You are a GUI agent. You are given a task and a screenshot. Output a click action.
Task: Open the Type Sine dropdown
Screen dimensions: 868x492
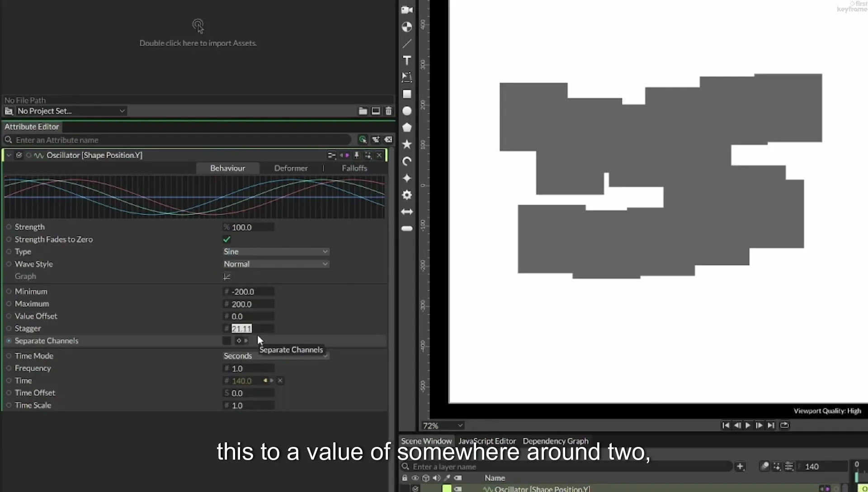click(x=276, y=251)
